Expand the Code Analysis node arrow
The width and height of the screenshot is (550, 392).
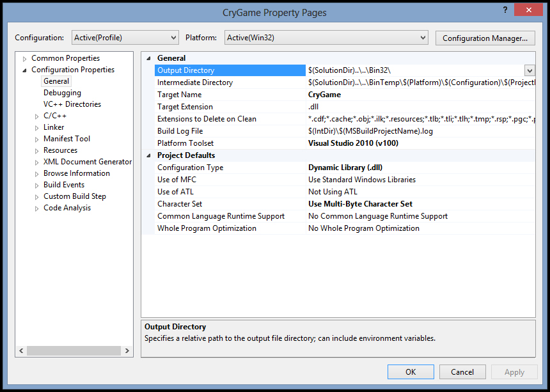[x=37, y=208]
